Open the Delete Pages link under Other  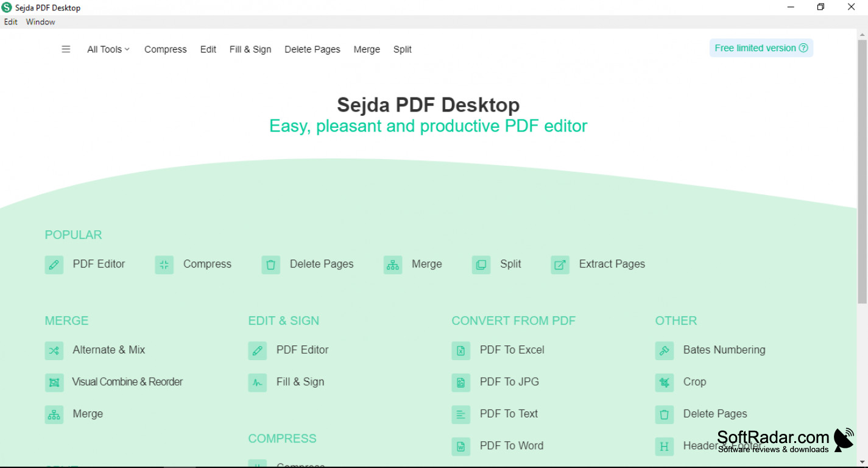coord(715,414)
